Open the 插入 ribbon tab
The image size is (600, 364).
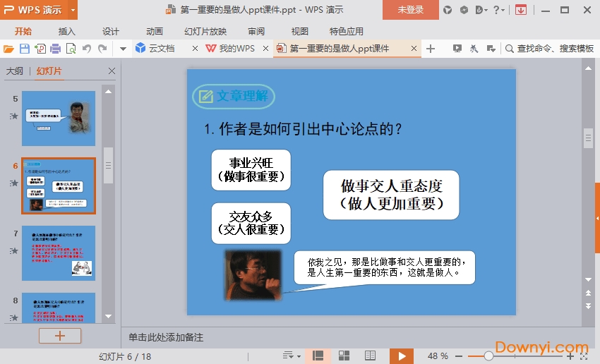tap(67, 31)
